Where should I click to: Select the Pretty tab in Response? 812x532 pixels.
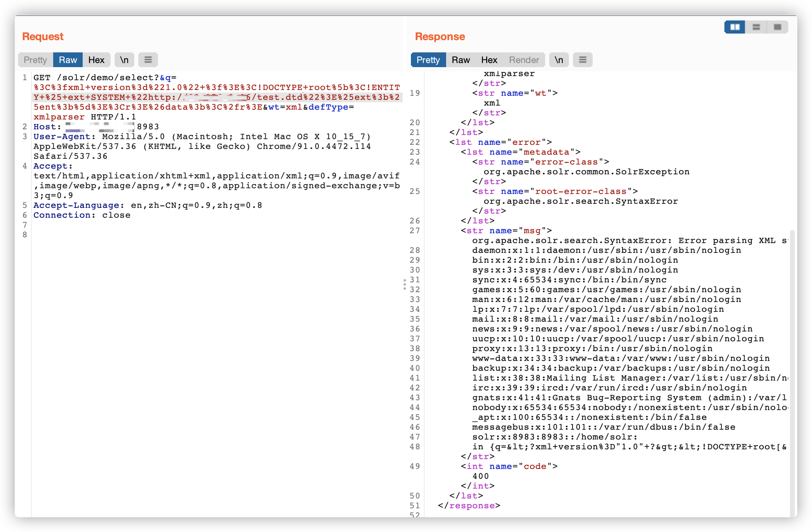pos(428,60)
